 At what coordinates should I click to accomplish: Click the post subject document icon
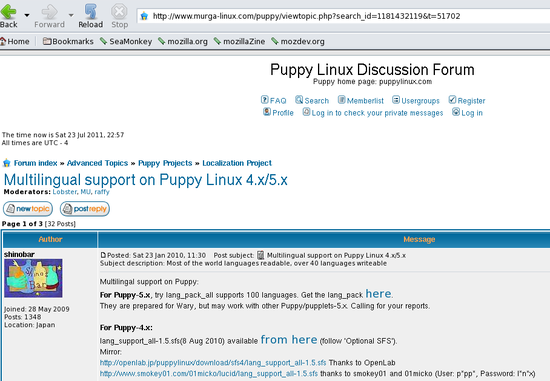tap(261, 255)
